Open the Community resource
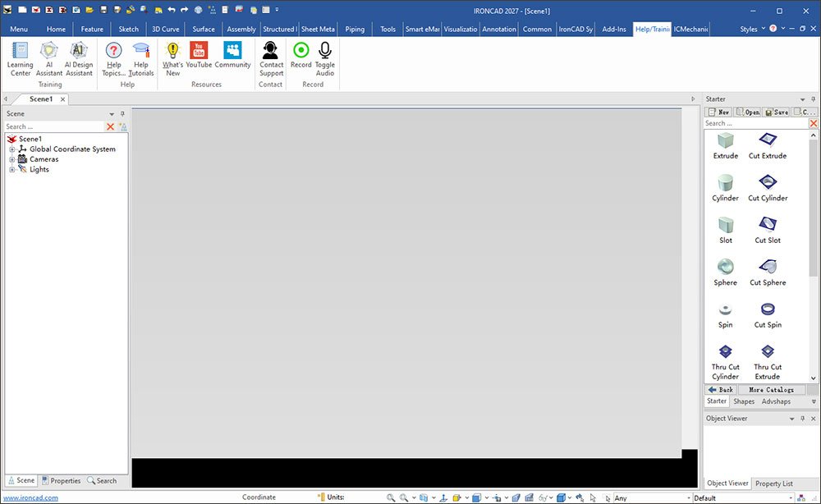This screenshot has height=504, width=821. click(x=232, y=55)
